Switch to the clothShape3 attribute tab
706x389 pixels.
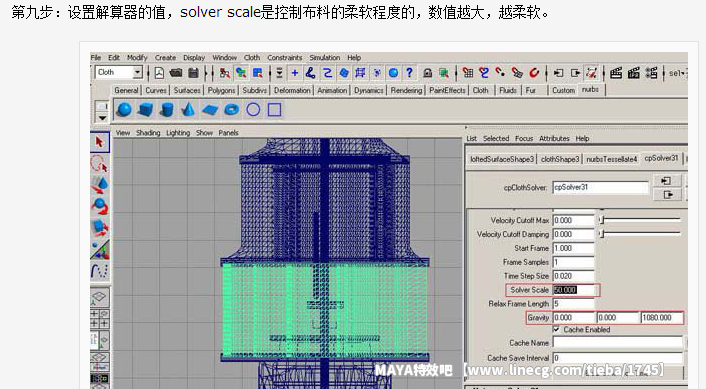560,159
